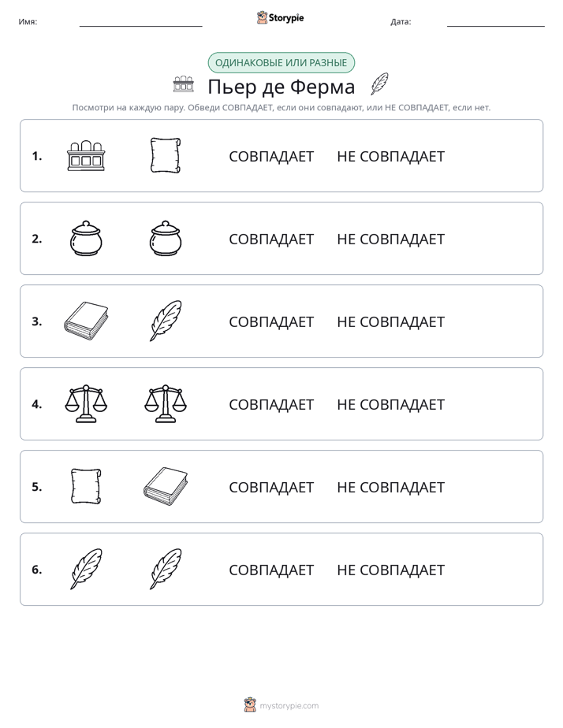Click the scroll icon in row 5

coord(86,486)
